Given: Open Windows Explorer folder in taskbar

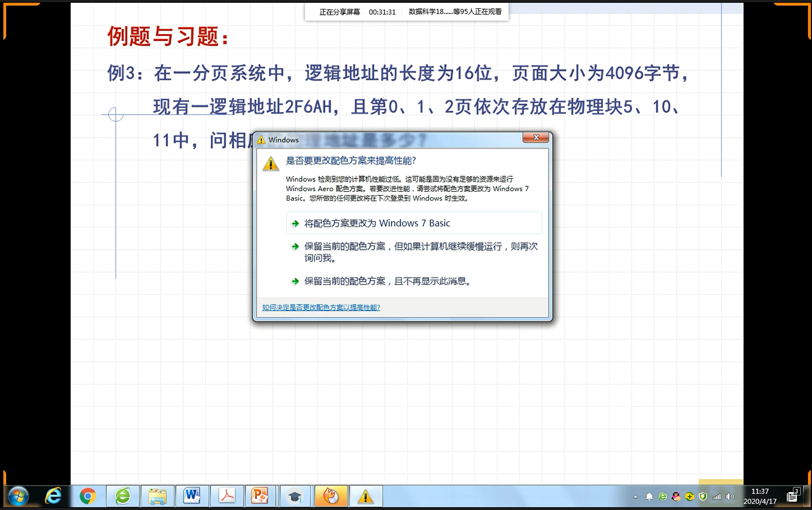Looking at the screenshot, I should coord(157,496).
